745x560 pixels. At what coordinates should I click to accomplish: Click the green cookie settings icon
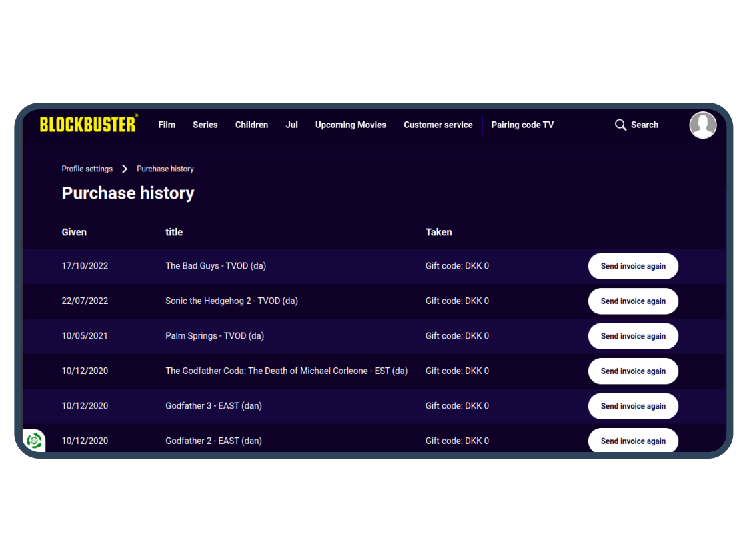click(x=34, y=441)
